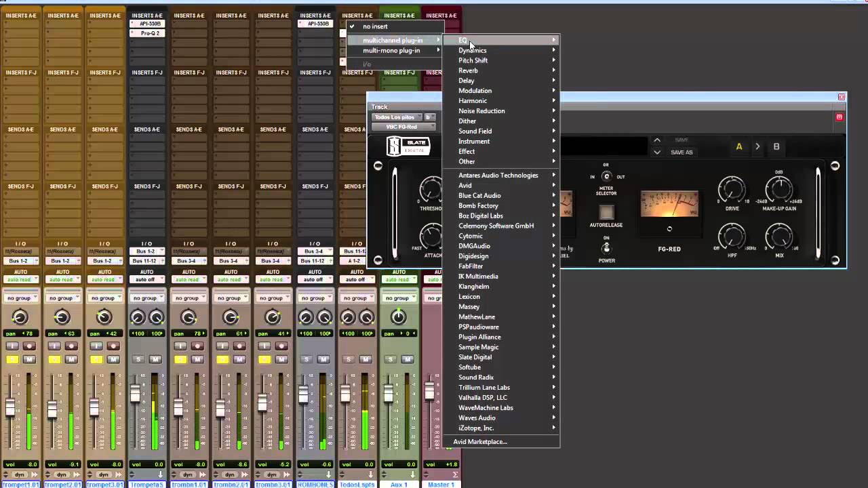The width and height of the screenshot is (868, 488).
Task: Click the copy A to B arrow
Action: [x=757, y=146]
